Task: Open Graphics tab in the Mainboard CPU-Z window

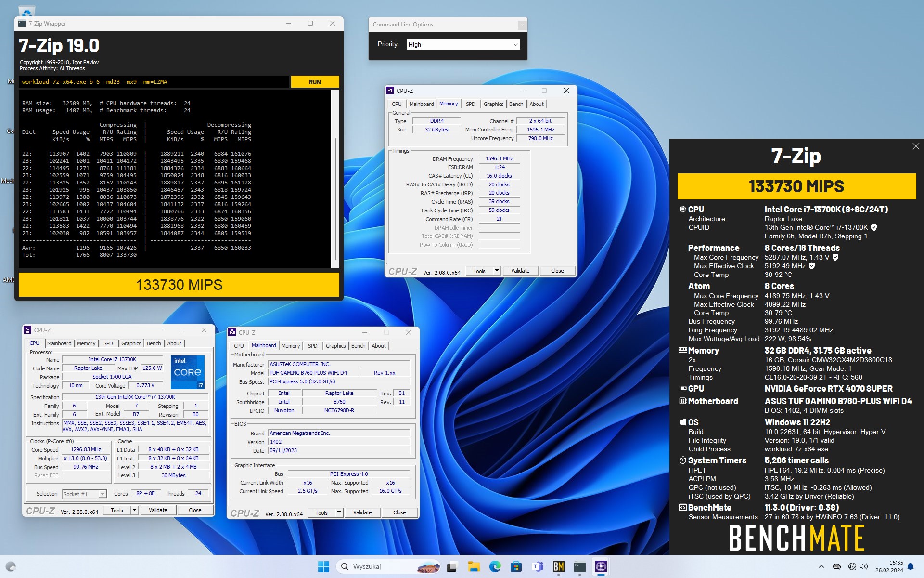Action: click(x=335, y=346)
